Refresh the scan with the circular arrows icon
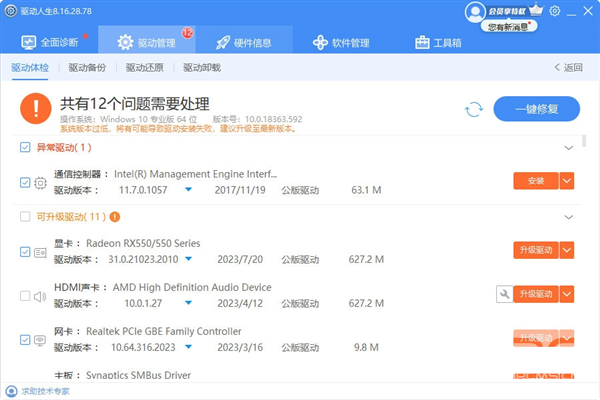Image resolution: width=600 pixels, height=400 pixels. point(474,109)
